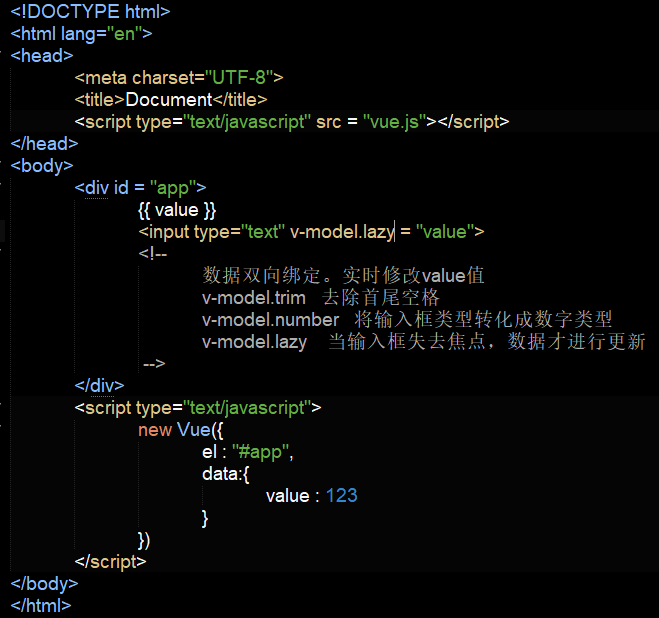Viewport: 659px width, 618px height.
Task: Click the closing </head> tag
Action: (x=44, y=144)
